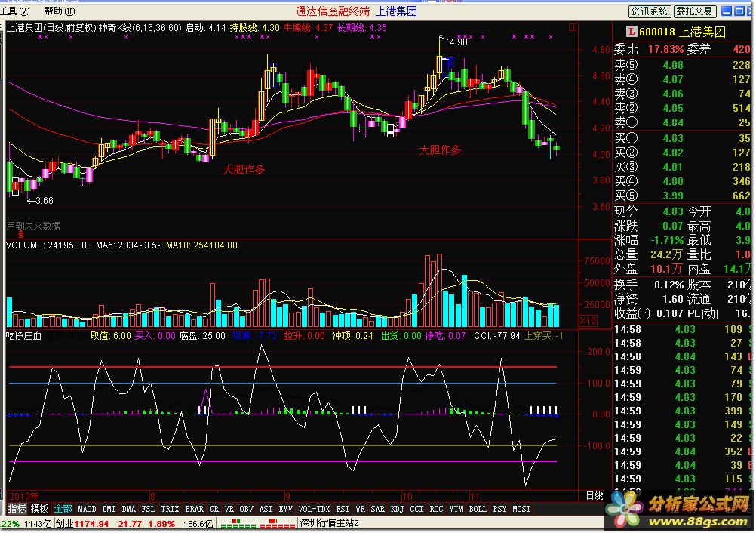Click the 深圳行情主站2 server status
756x533 pixels.
point(329,523)
